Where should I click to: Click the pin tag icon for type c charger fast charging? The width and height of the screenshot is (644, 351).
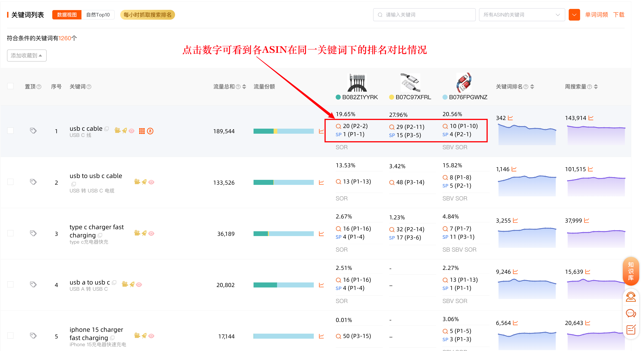click(33, 233)
